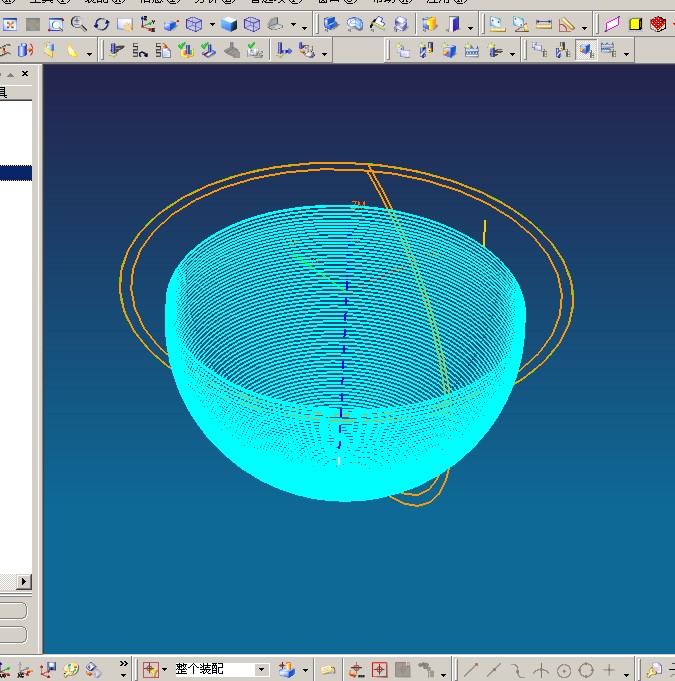Viewport: 675px width, 681px height.
Task: Click the List tool path icon
Action: pos(163,50)
